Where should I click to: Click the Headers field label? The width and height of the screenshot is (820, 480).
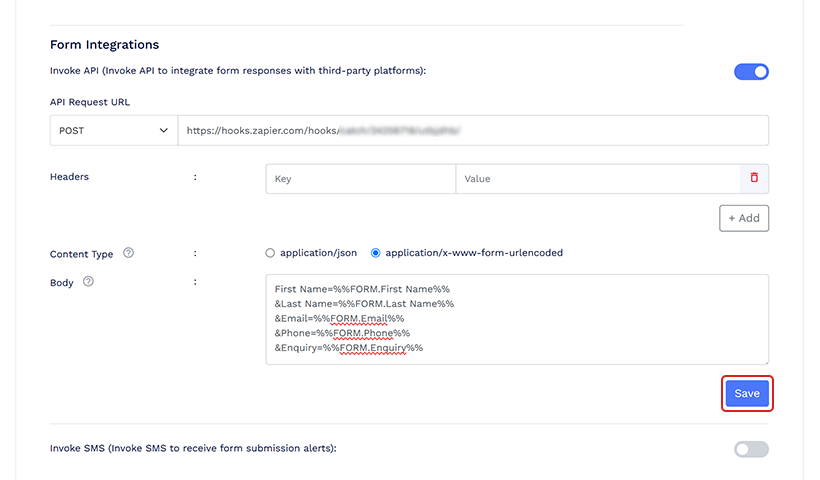coord(69,177)
